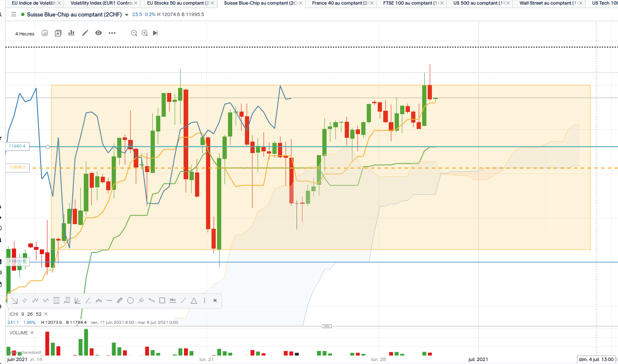This screenshot has height=364, width=618.
Task: Close the drawing tools palette
Action: point(215,301)
